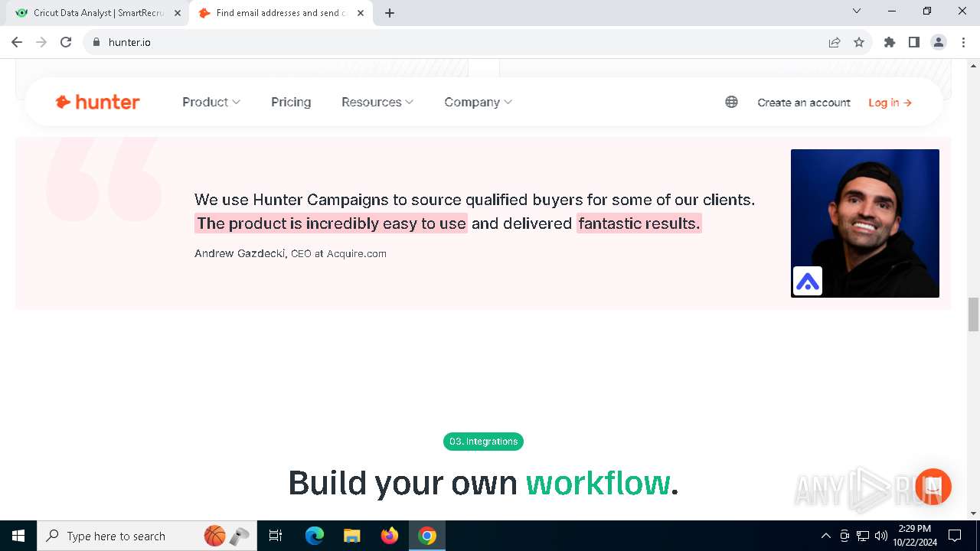Image resolution: width=980 pixels, height=551 pixels.
Task: Click the page vertical scrollbar thumb
Action: click(973, 315)
